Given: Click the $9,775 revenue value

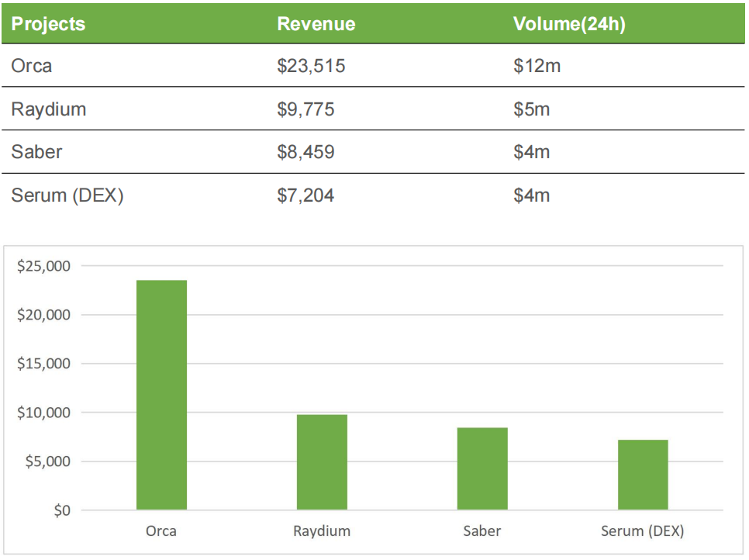Looking at the screenshot, I should pyautogui.click(x=305, y=109).
